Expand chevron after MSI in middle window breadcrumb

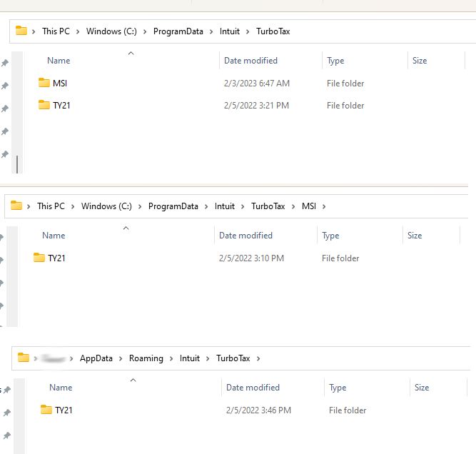(324, 206)
